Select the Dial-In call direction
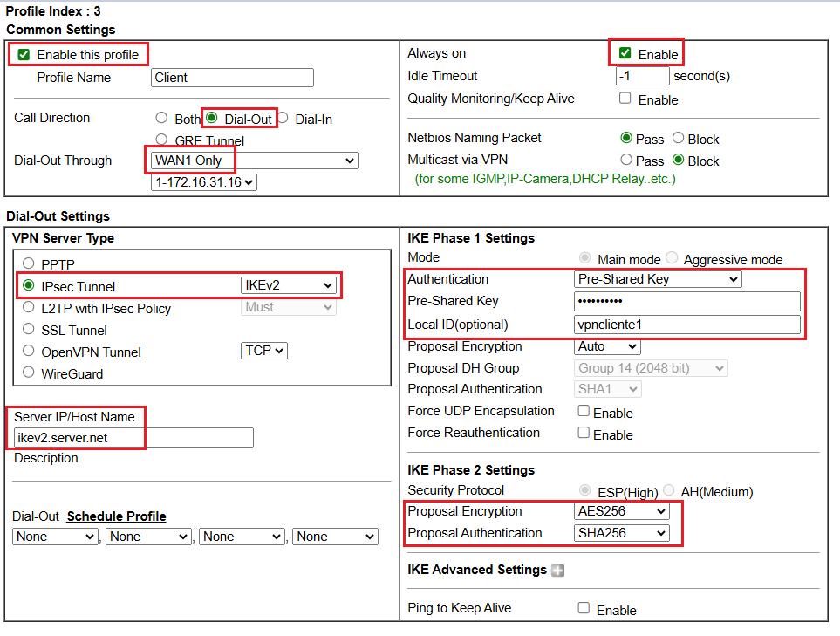Screen dimensions: 840x636 pos(283,119)
